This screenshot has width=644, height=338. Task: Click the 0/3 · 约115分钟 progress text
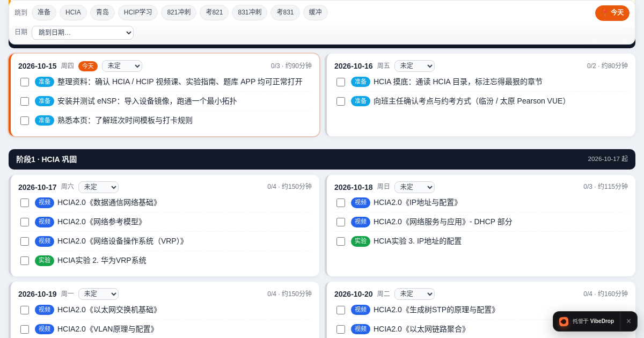tap(605, 187)
